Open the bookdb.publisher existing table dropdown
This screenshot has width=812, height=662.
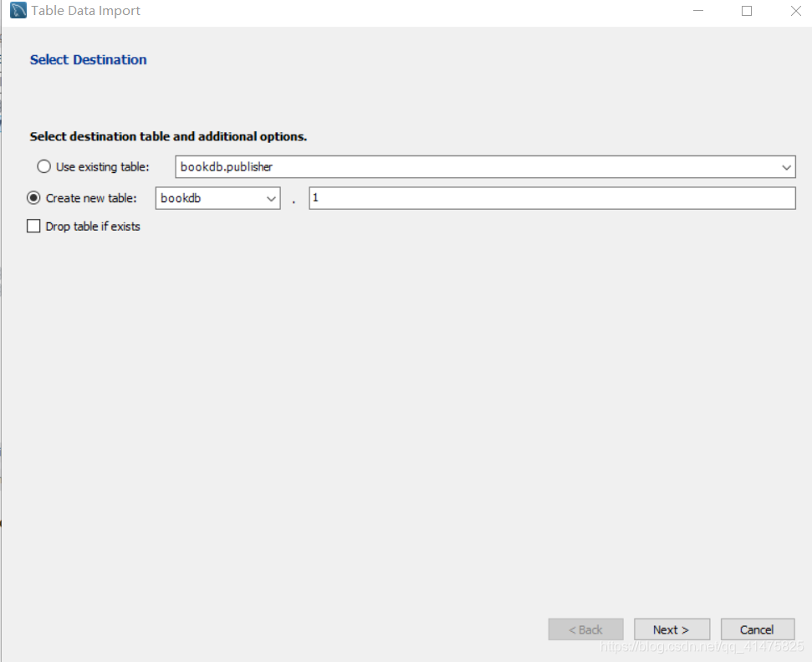point(485,166)
